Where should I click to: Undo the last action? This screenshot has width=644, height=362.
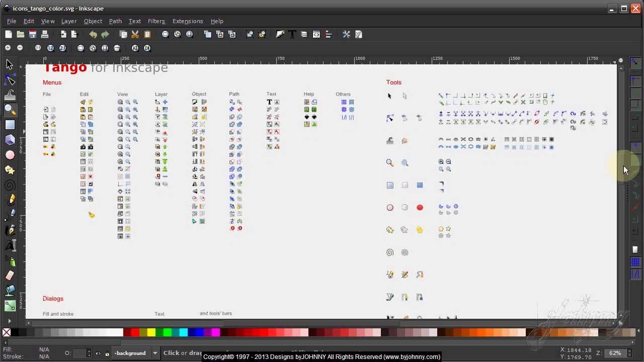pyautogui.click(x=93, y=34)
